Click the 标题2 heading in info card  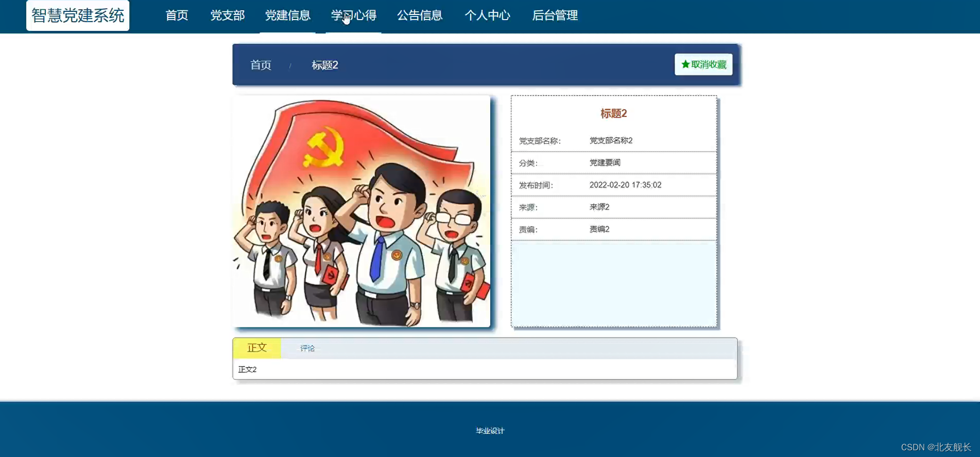614,114
